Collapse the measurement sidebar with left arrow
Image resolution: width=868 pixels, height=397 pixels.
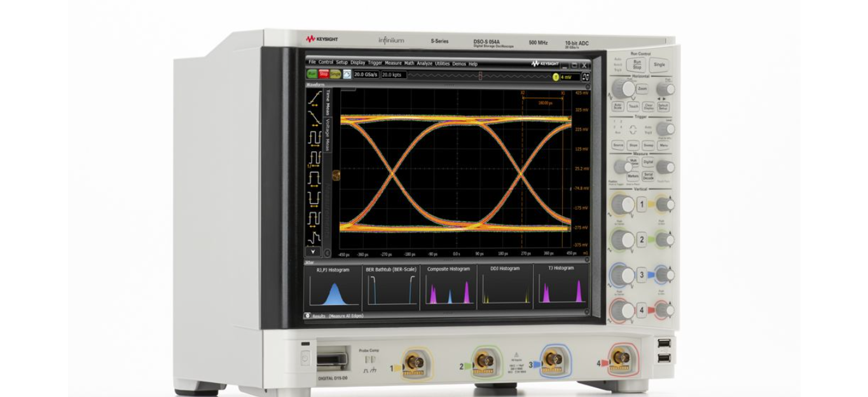pyautogui.click(x=327, y=253)
